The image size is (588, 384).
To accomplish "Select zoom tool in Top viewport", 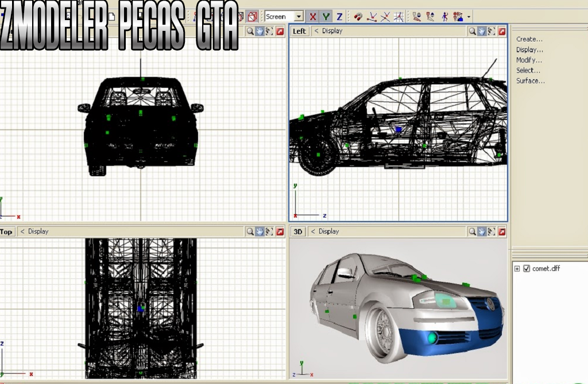I will coord(250,232).
